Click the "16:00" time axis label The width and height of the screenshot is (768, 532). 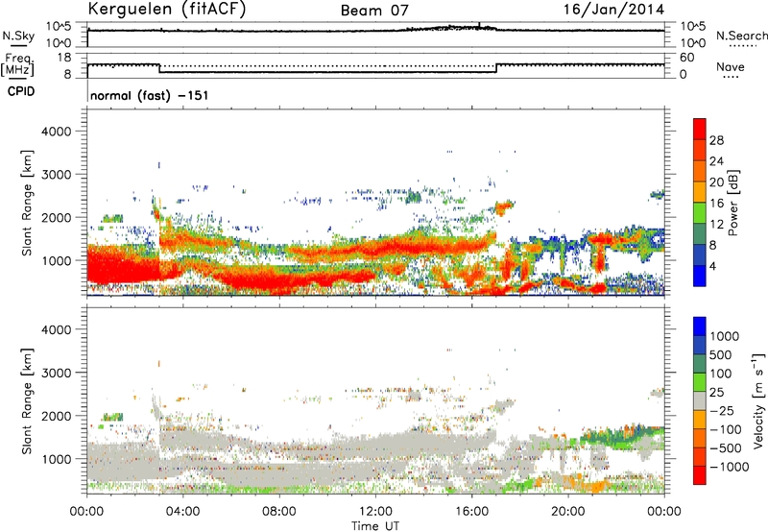471,512
